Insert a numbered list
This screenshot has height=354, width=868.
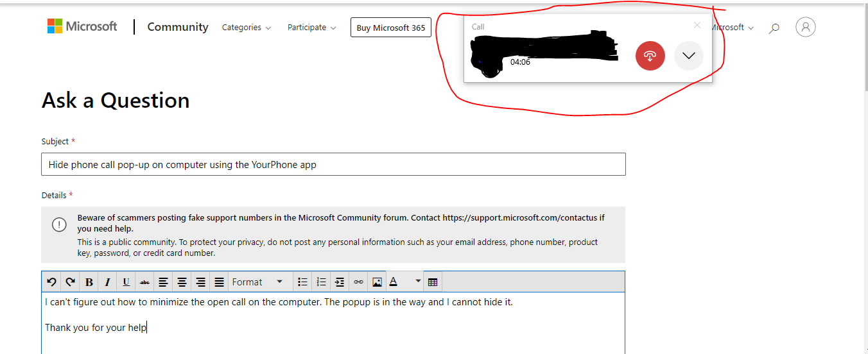321,282
